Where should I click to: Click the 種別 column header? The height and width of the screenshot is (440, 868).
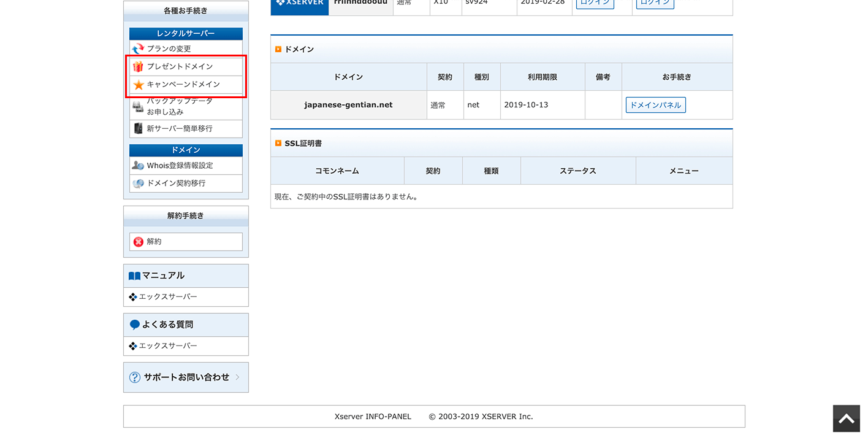[x=482, y=77]
